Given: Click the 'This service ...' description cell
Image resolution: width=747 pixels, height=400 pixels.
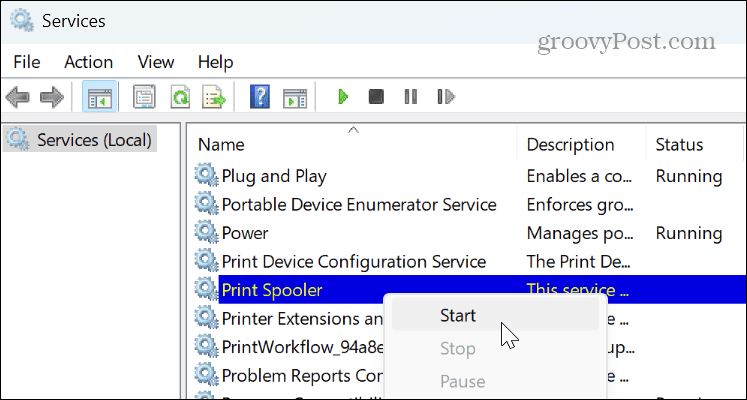Looking at the screenshot, I should [577, 289].
